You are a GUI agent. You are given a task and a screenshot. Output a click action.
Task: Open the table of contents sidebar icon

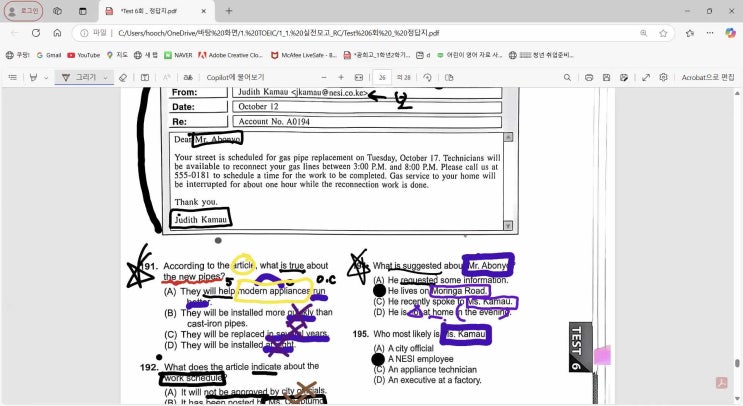13,77
